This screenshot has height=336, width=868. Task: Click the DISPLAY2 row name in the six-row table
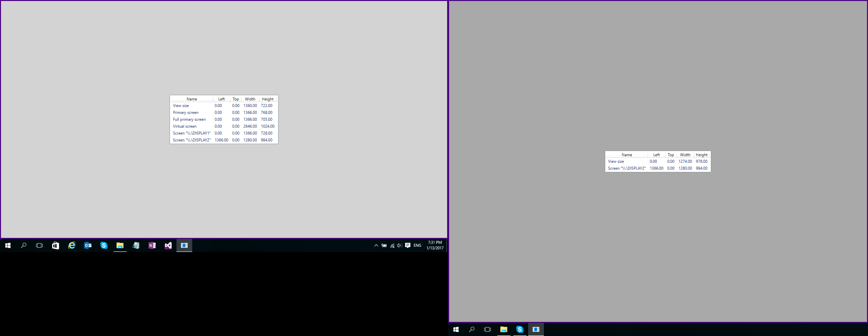click(192, 140)
